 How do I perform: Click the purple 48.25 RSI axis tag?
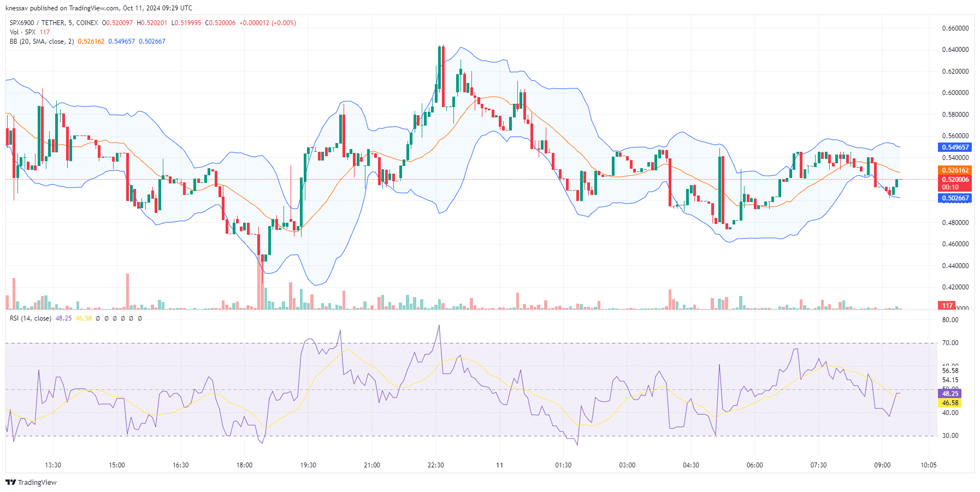point(950,394)
